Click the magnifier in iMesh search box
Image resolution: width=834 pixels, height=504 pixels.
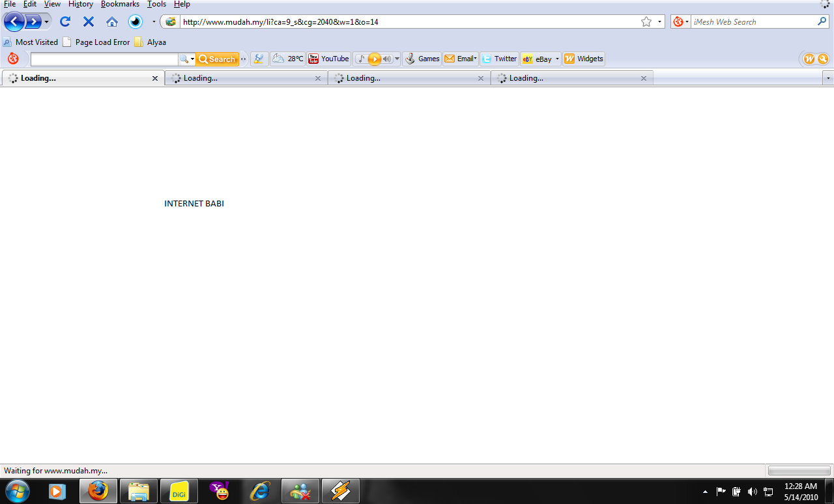pyautogui.click(x=822, y=21)
